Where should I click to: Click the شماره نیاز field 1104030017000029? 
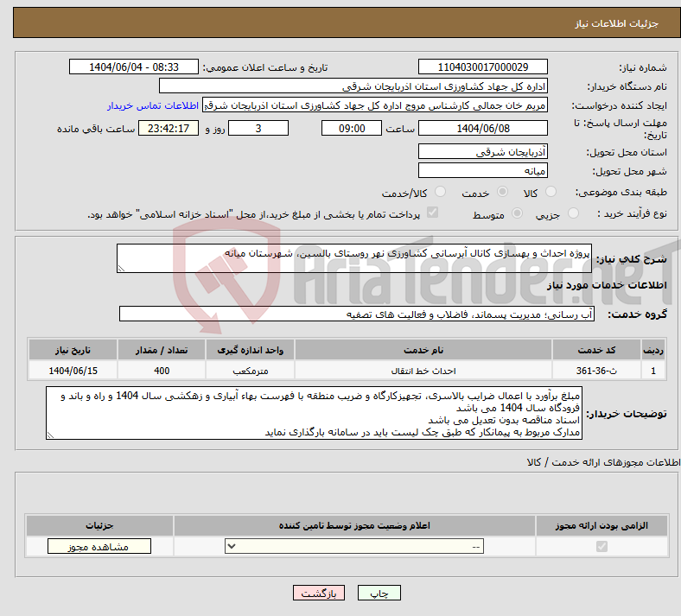click(482, 67)
